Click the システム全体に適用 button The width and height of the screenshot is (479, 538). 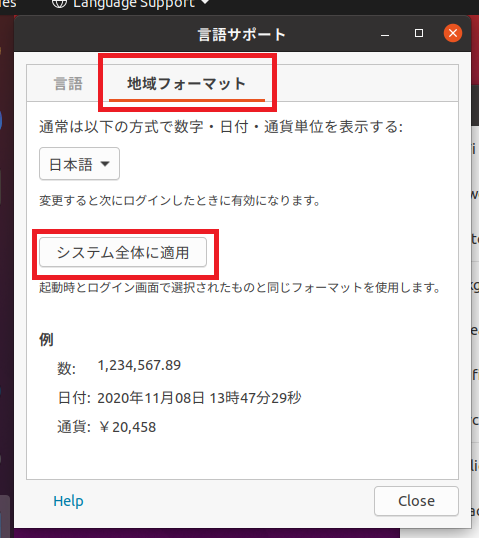pos(123,252)
